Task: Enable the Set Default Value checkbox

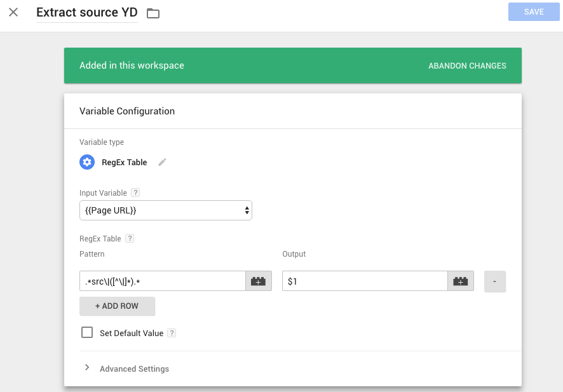Action: click(x=87, y=333)
